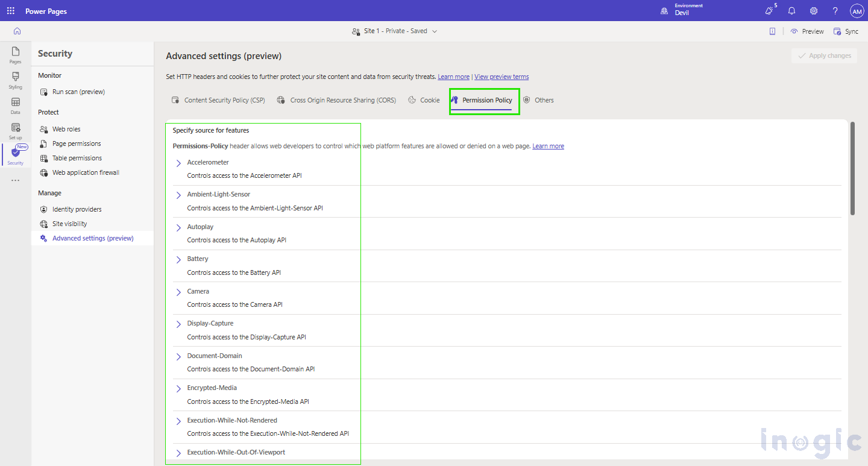Expand the Execution-While-Out-Of-Viewport chevron

tap(178, 453)
